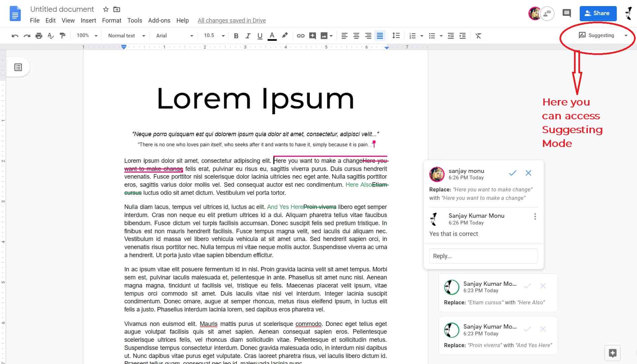This screenshot has width=637, height=364.
Task: Toggle underline formatting
Action: (x=260, y=36)
